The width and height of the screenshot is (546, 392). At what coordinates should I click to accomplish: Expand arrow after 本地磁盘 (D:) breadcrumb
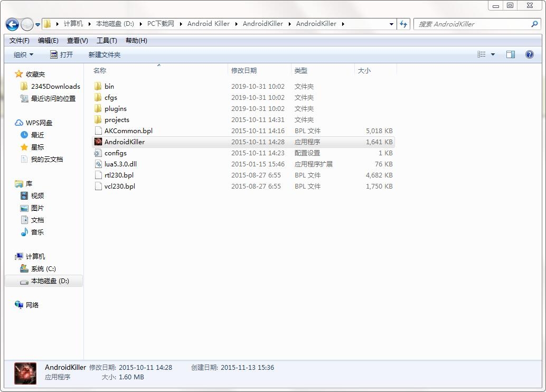(140, 24)
